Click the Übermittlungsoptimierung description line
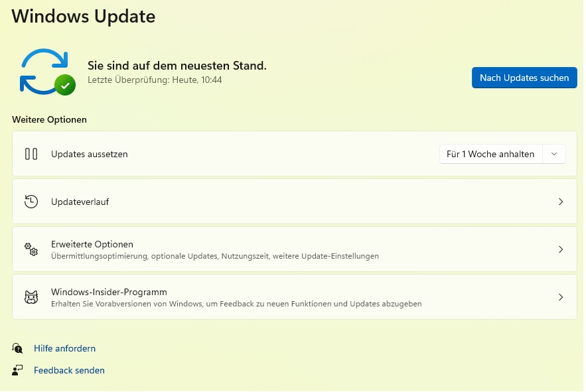The image size is (586, 392). (215, 256)
